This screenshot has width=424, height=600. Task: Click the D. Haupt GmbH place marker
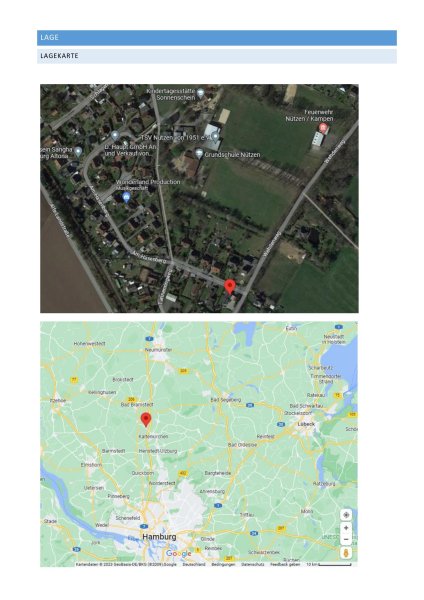click(x=115, y=135)
